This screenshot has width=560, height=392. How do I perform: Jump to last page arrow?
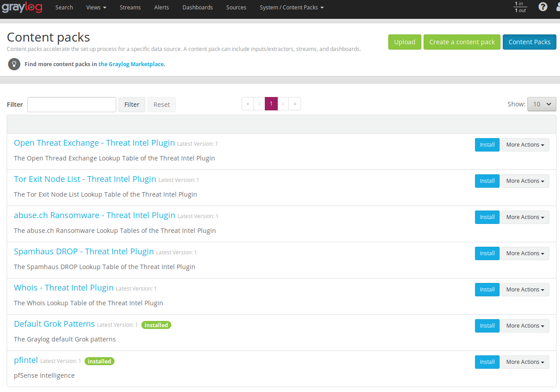click(295, 104)
